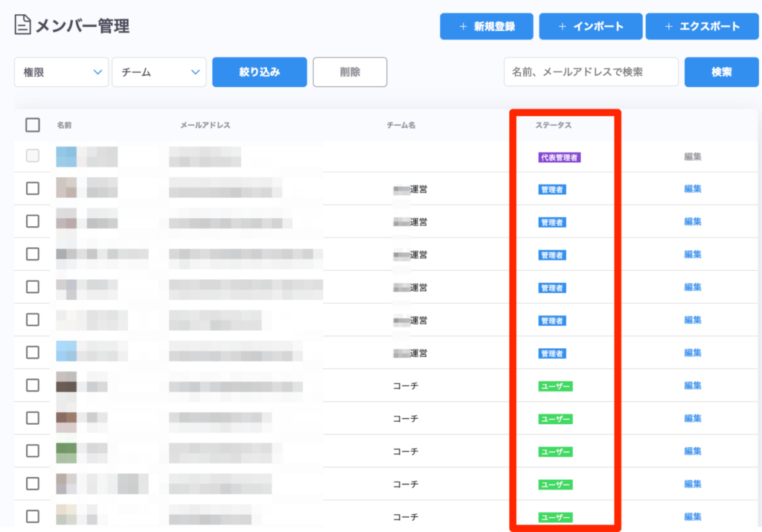Check the box for the first コーチ member

[33, 385]
